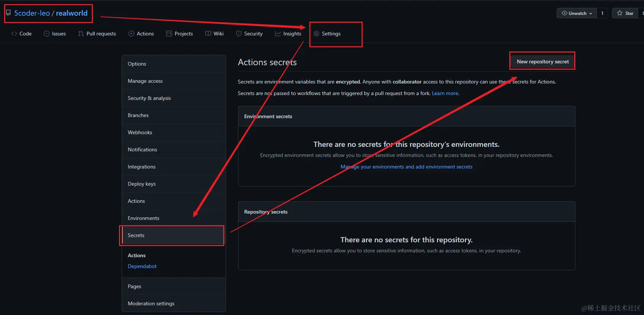Screen dimensions: 644x315
Task: Select Secrets in sidebar
Action: click(174, 235)
